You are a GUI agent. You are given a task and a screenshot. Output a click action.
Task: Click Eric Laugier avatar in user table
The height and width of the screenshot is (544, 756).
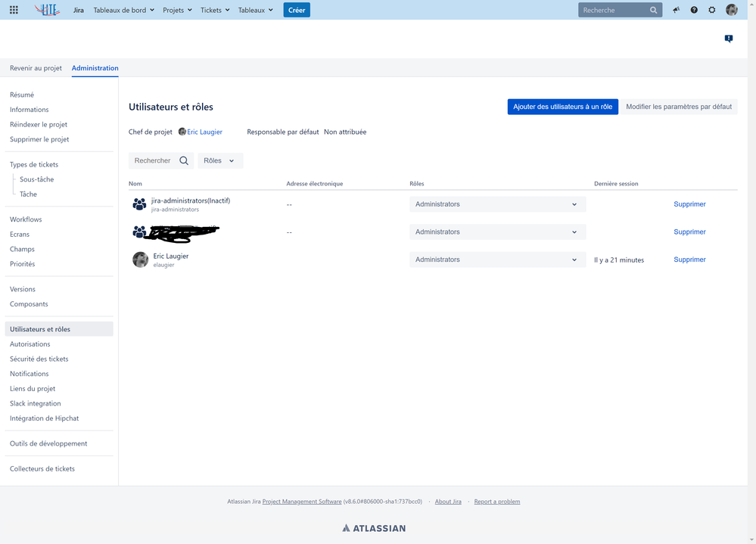pyautogui.click(x=140, y=260)
